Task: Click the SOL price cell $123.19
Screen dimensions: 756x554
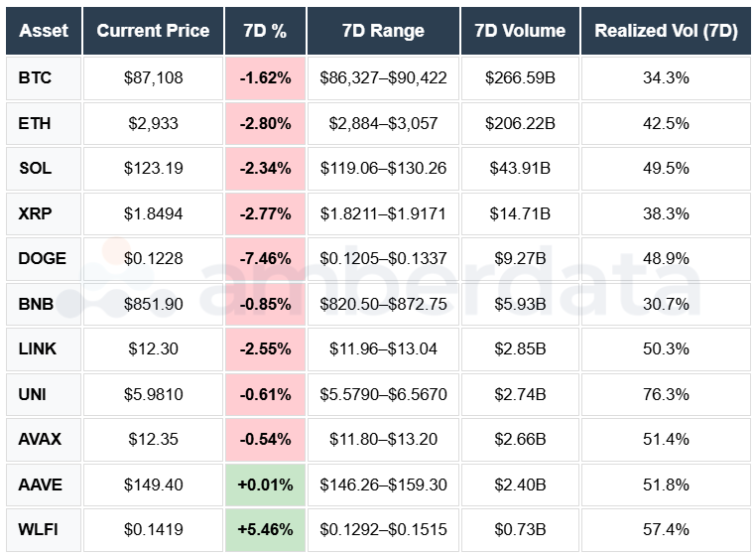Action: click(153, 169)
